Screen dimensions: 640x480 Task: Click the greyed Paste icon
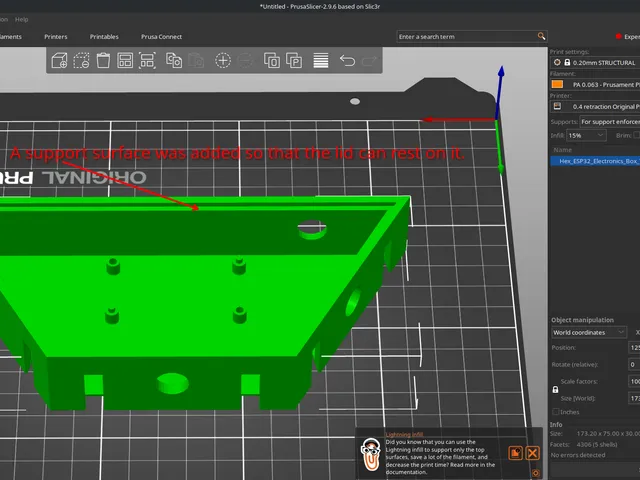pyautogui.click(x=196, y=60)
